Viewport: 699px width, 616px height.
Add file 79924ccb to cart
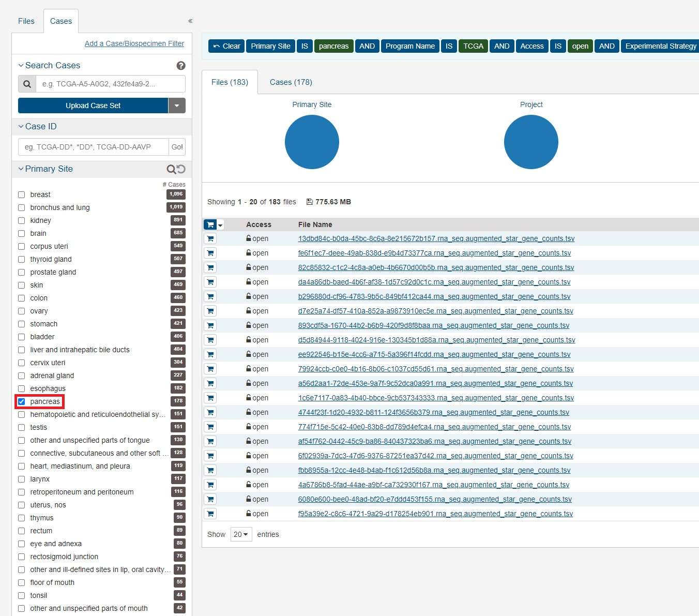[x=210, y=369]
